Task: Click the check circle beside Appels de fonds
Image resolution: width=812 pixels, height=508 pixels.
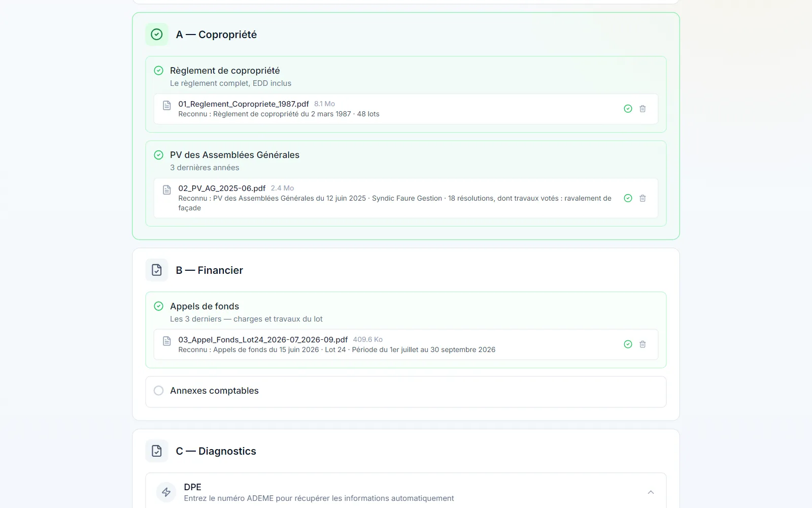Action: click(158, 306)
